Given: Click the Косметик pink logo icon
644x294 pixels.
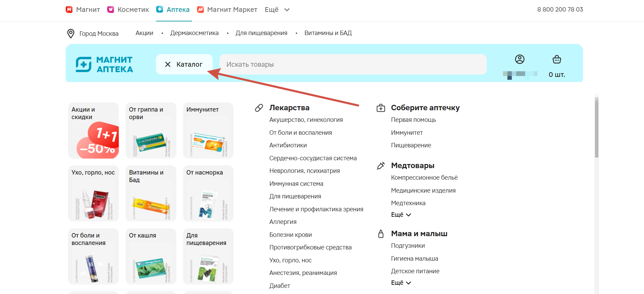Looking at the screenshot, I should pos(111,10).
